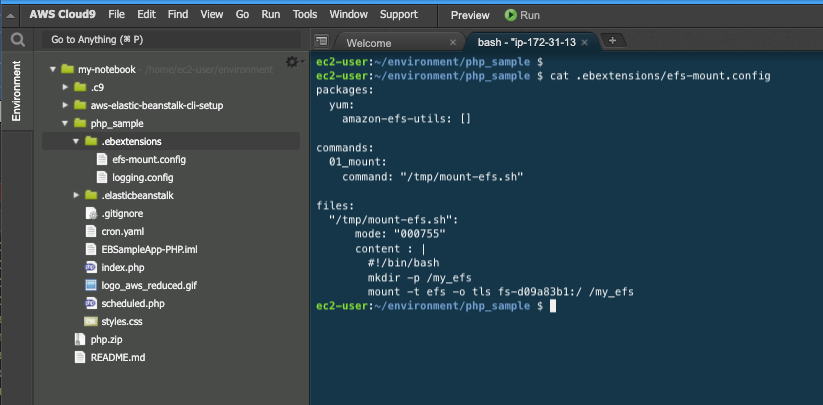Expand the aws-elastic-beanstalk-cli-setup folder arrow
The image size is (823, 405).
pyautogui.click(x=65, y=105)
